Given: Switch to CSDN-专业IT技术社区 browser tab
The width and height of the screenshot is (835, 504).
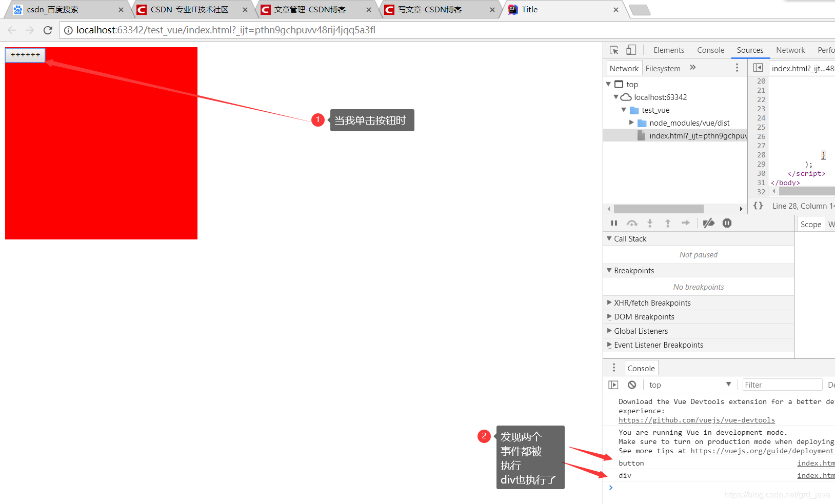Looking at the screenshot, I should tap(189, 10).
